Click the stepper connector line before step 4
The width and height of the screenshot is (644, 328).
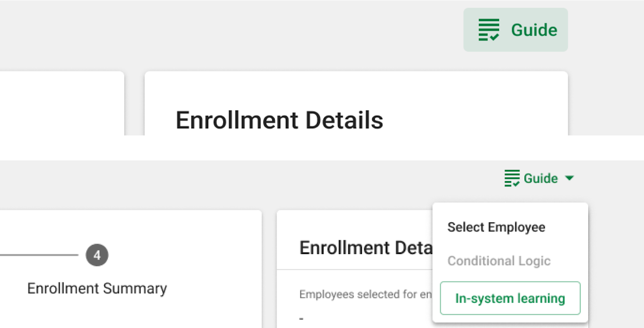click(39, 255)
